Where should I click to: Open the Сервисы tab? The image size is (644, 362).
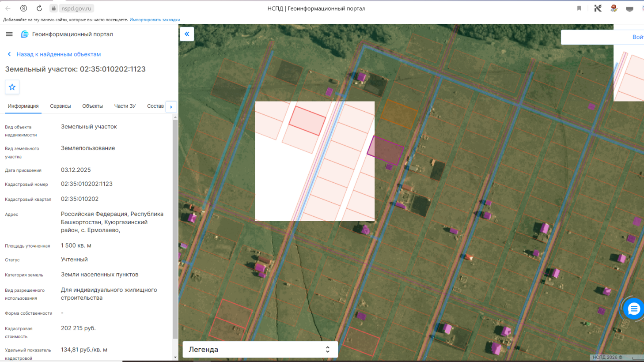[x=61, y=106]
